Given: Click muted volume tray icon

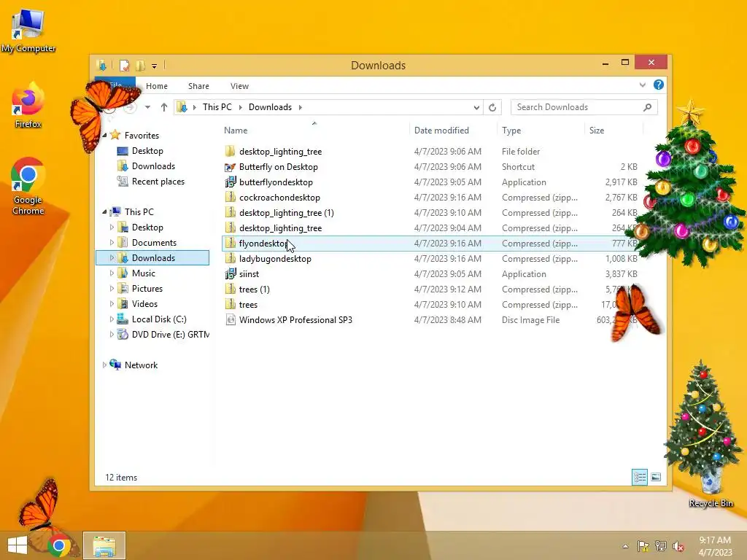Looking at the screenshot, I should (678, 546).
